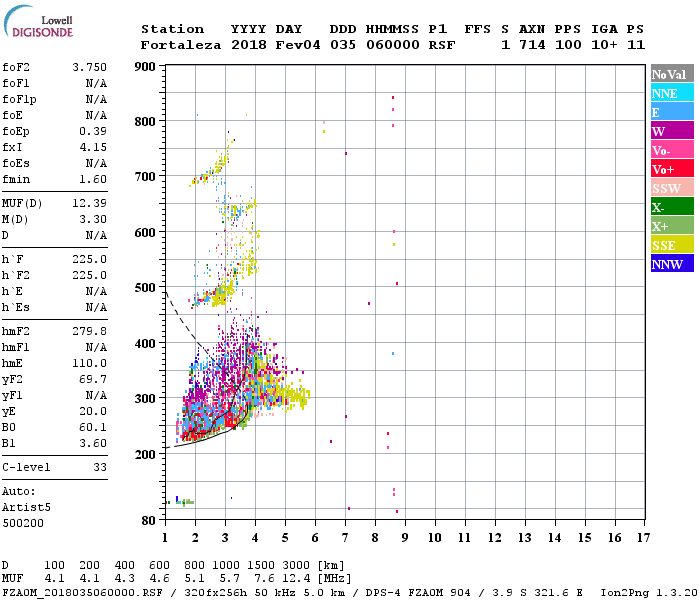The image size is (700, 600).
Task: Click the date Fev04 in header
Action: (298, 45)
